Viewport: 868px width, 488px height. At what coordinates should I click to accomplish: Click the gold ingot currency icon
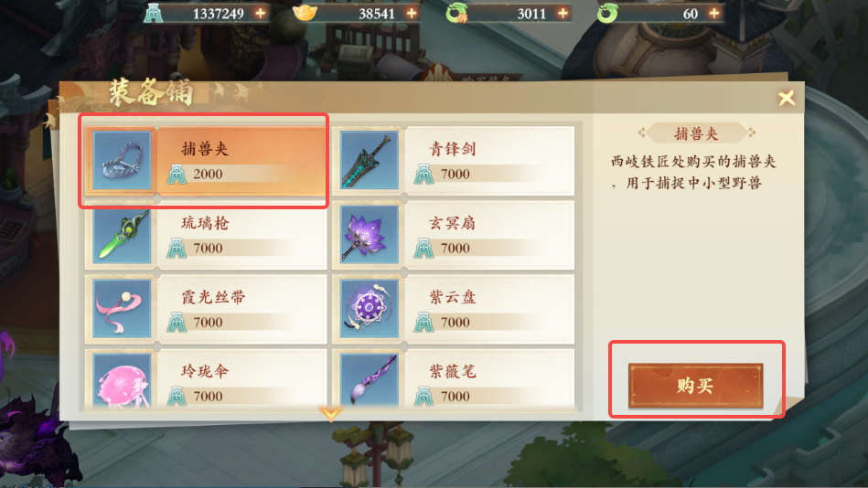pos(305,13)
